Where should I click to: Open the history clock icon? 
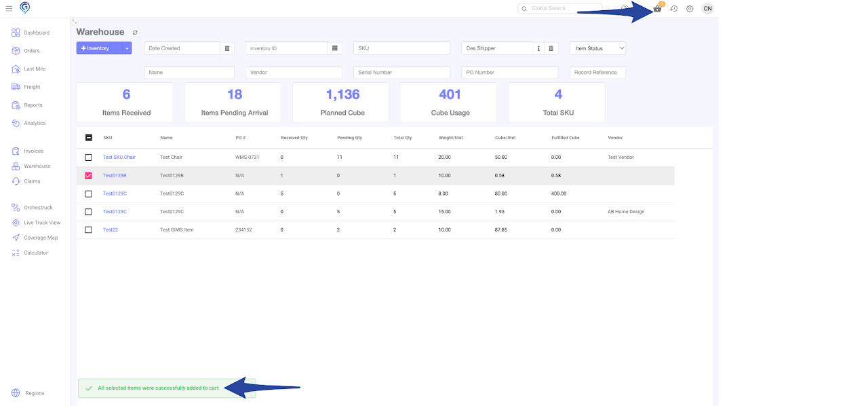coord(674,8)
